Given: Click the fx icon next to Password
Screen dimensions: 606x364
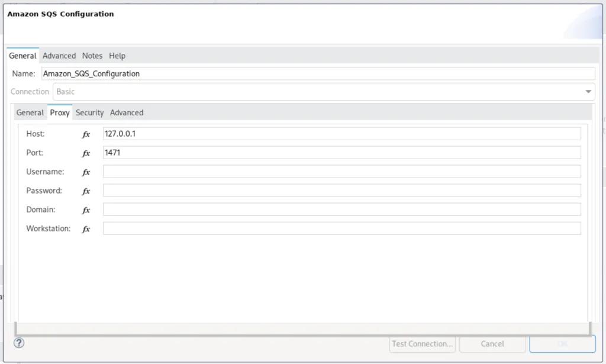Looking at the screenshot, I should (86, 191).
